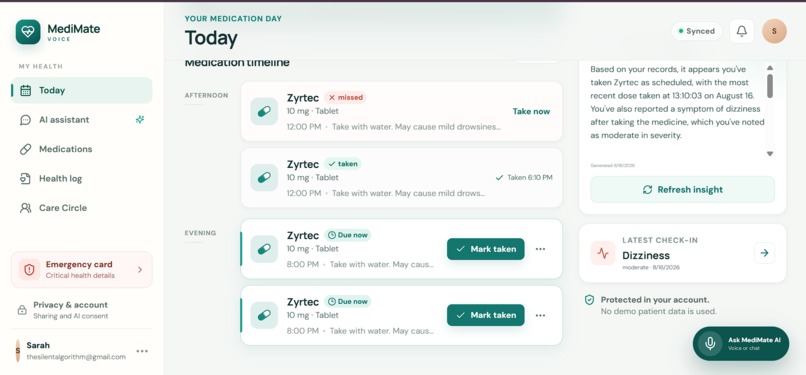Click the pill icon of missed Zyrtec
This screenshot has height=375, width=806.
264,111
